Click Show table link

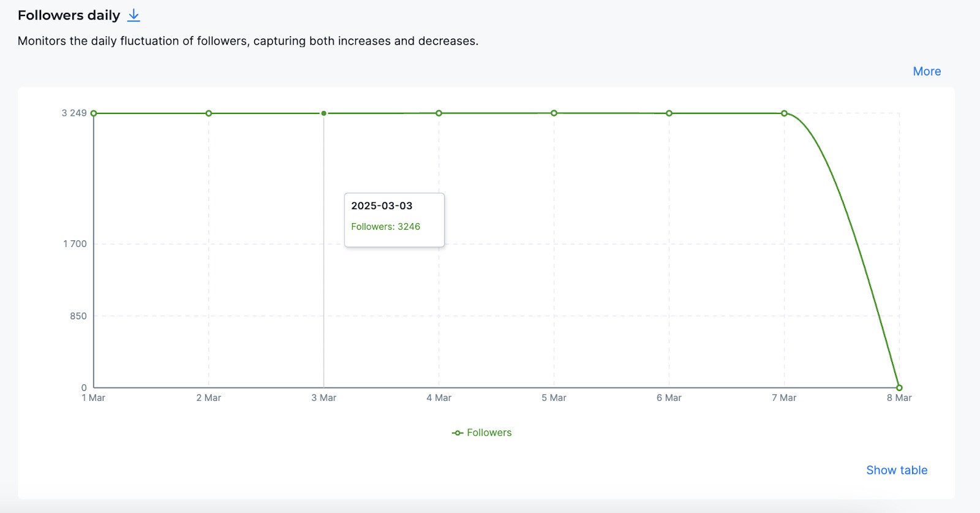[x=897, y=470]
